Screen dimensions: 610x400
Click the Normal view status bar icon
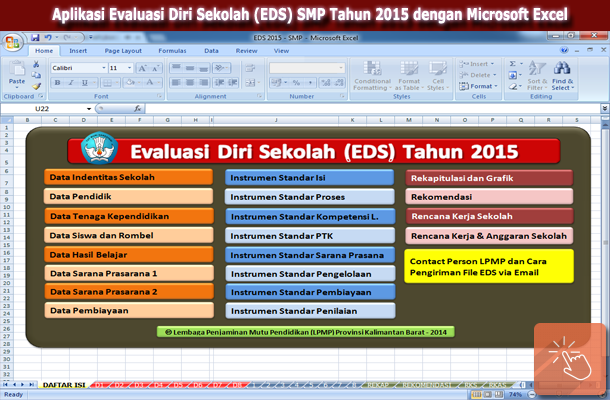476,395
